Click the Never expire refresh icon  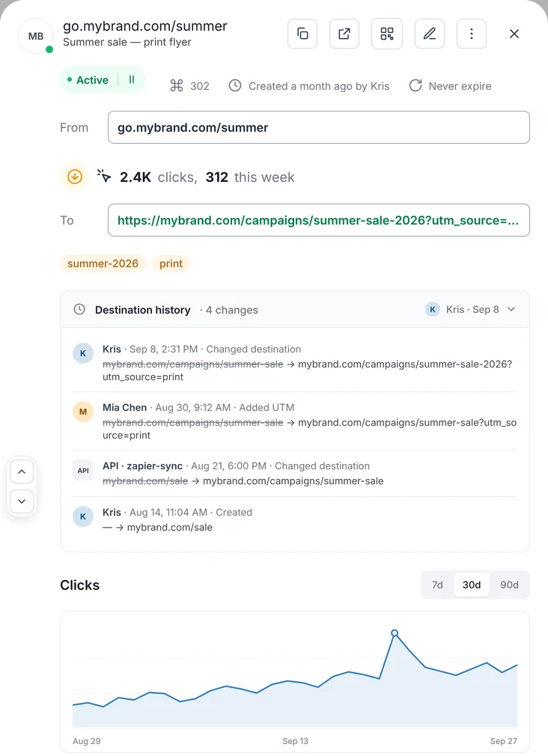(415, 86)
